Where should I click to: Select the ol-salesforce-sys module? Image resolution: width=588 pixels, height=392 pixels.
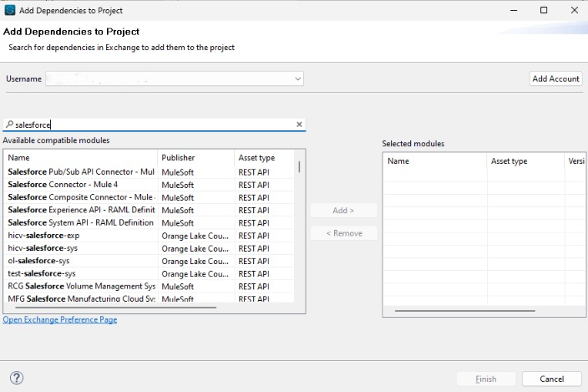coord(149,261)
